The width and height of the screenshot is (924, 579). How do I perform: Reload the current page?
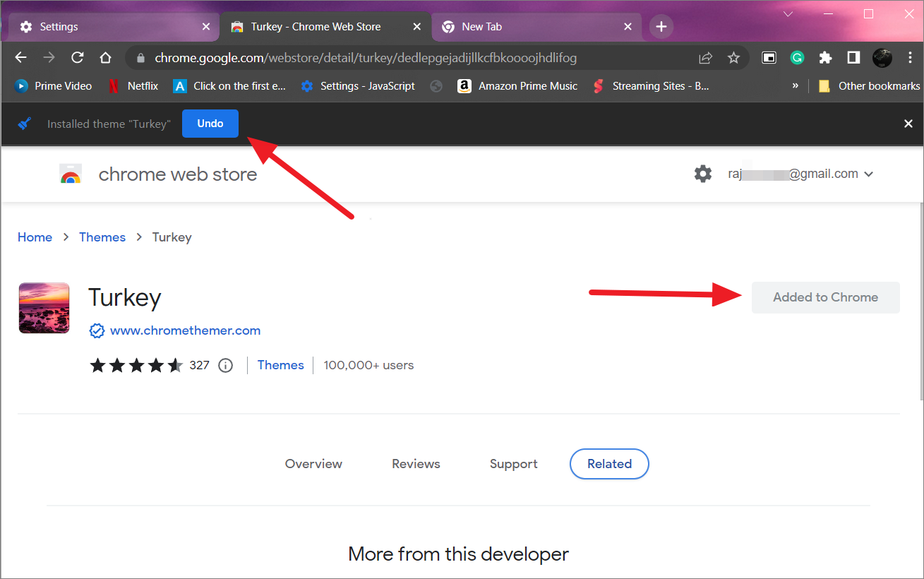point(77,57)
